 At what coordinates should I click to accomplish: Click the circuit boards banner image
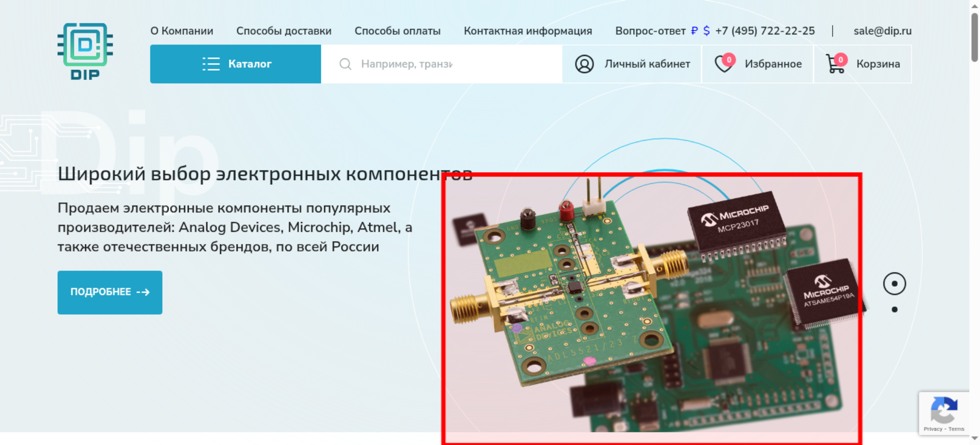click(652, 309)
